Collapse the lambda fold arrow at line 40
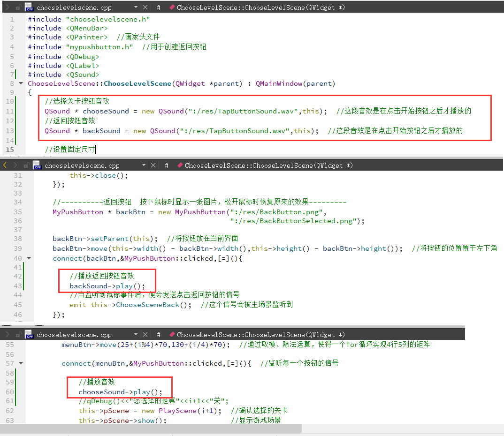 coord(29,258)
